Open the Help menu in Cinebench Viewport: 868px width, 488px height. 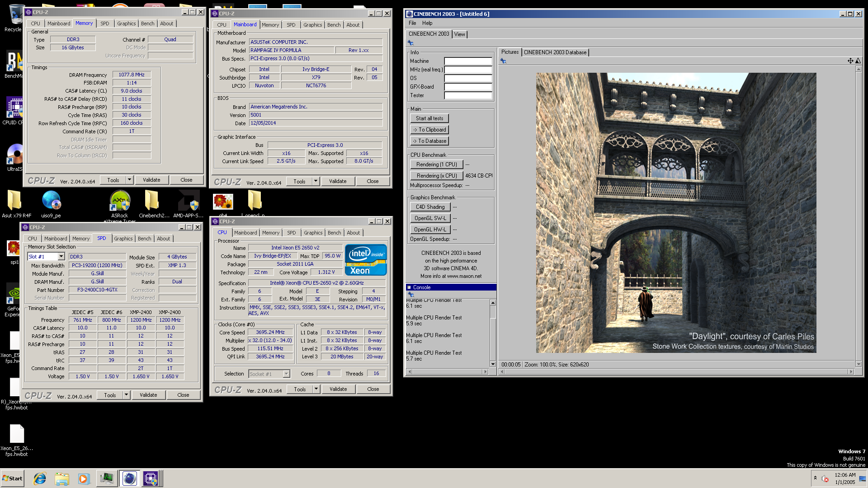pyautogui.click(x=427, y=23)
